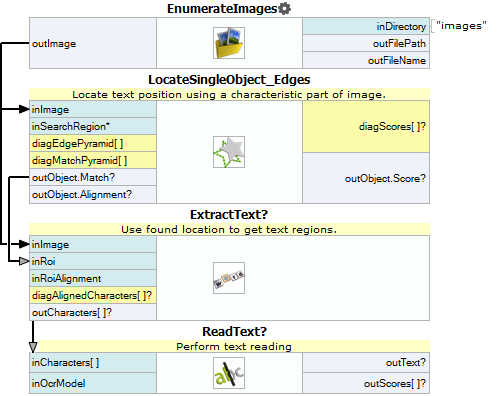Click the EnumerateImages folder pictures icon
The image size is (500, 396).
(x=229, y=43)
